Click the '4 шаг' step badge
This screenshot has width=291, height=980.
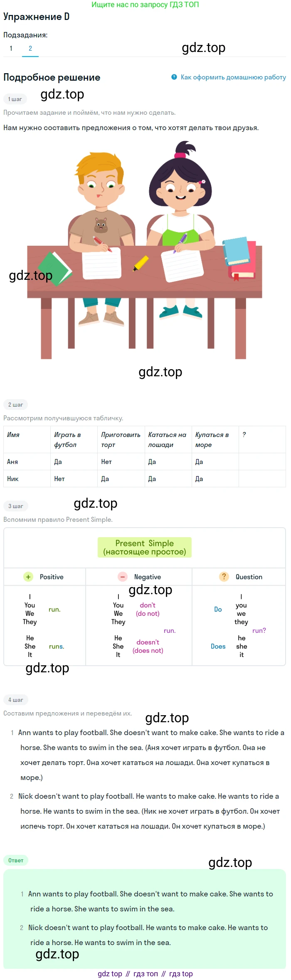point(16,700)
